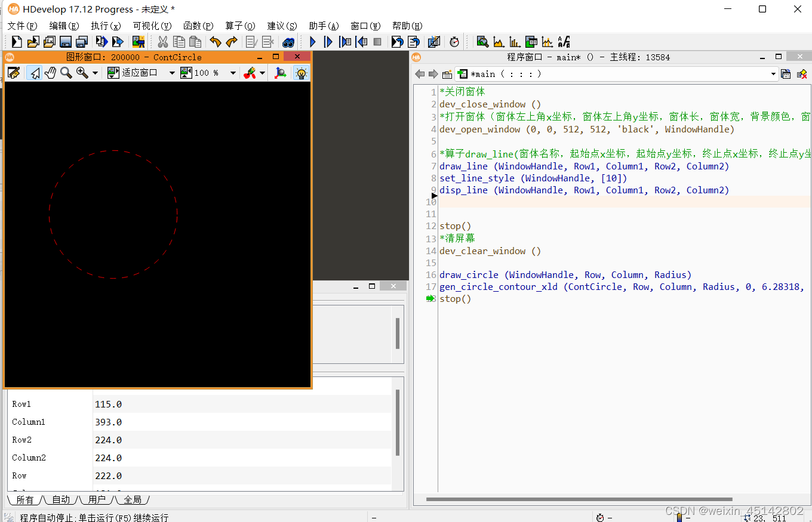
Task: Open the 可视化(V) menu
Action: click(x=152, y=26)
